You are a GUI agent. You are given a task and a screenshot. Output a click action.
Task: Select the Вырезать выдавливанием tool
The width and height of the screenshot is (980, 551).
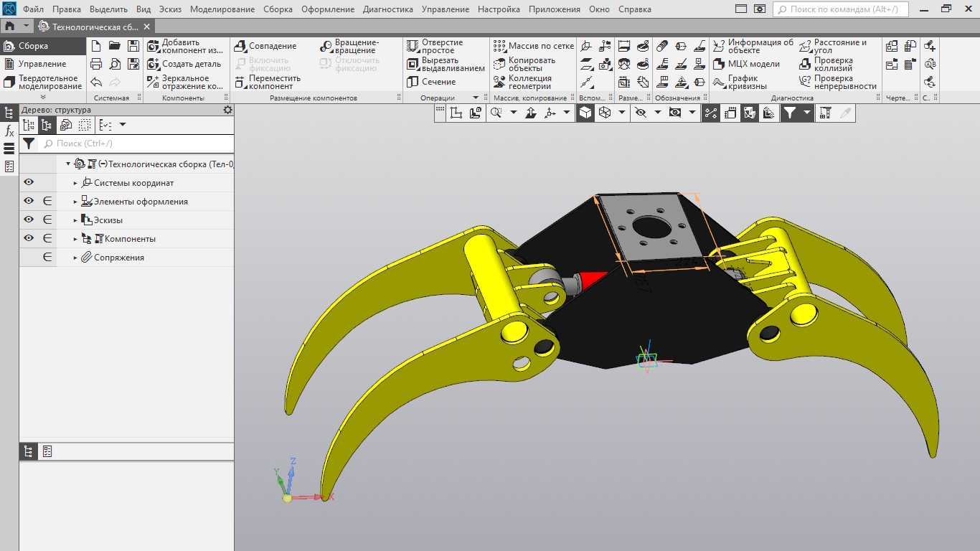tap(446, 64)
